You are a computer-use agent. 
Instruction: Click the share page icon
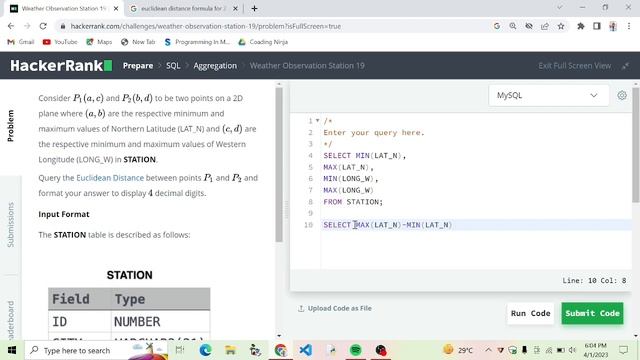545,26
